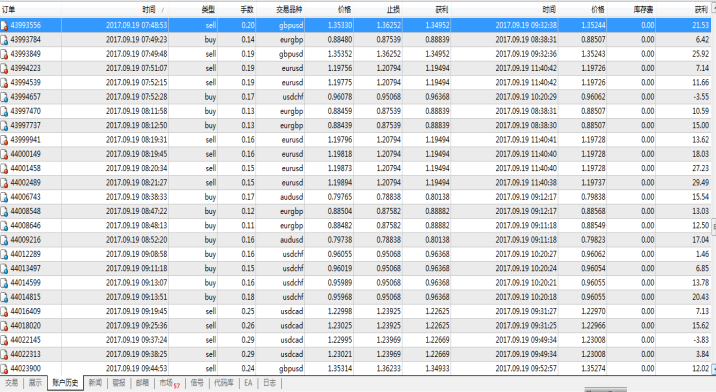Switch to the 警报 tab

click(x=119, y=383)
